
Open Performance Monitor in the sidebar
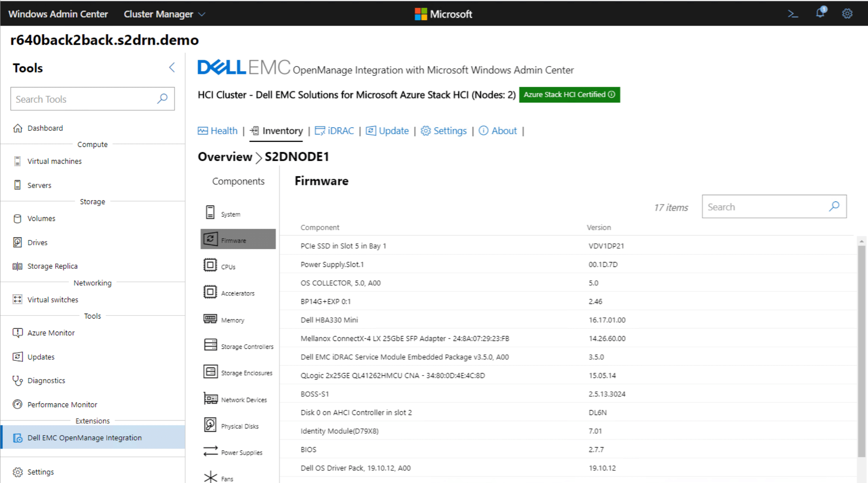click(93, 404)
